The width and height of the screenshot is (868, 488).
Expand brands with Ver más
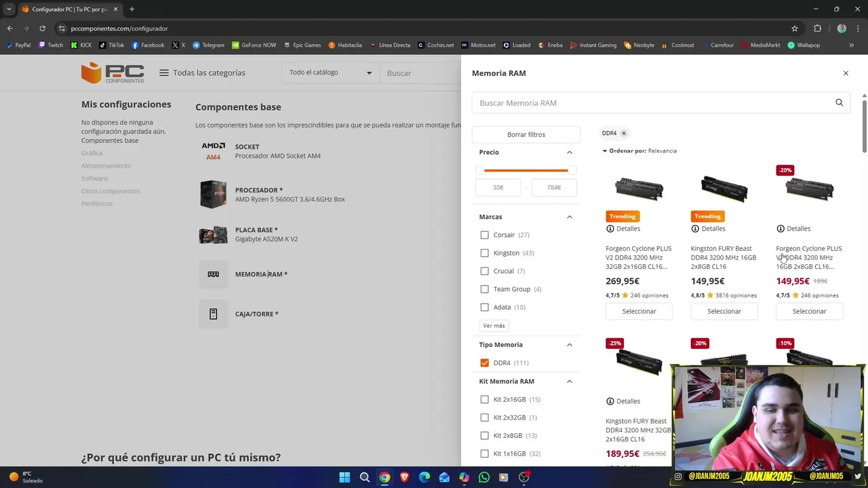494,326
